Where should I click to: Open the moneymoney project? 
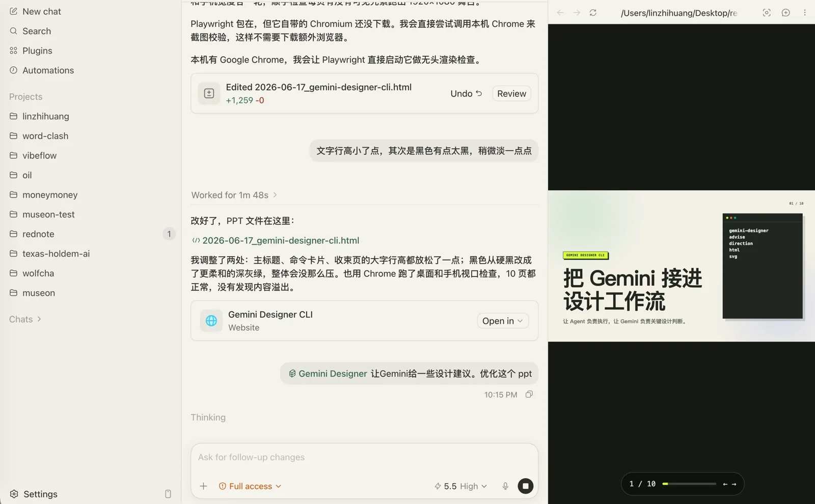[x=50, y=194]
